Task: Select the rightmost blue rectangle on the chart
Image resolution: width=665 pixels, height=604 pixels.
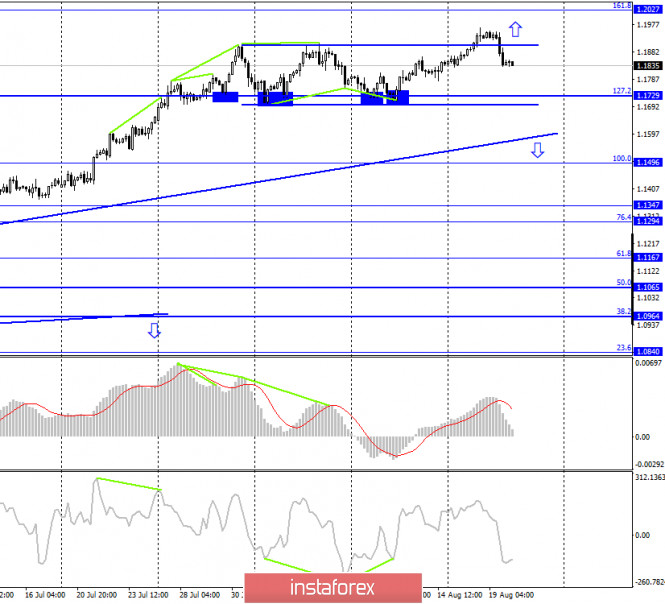Action: pyautogui.click(x=385, y=96)
